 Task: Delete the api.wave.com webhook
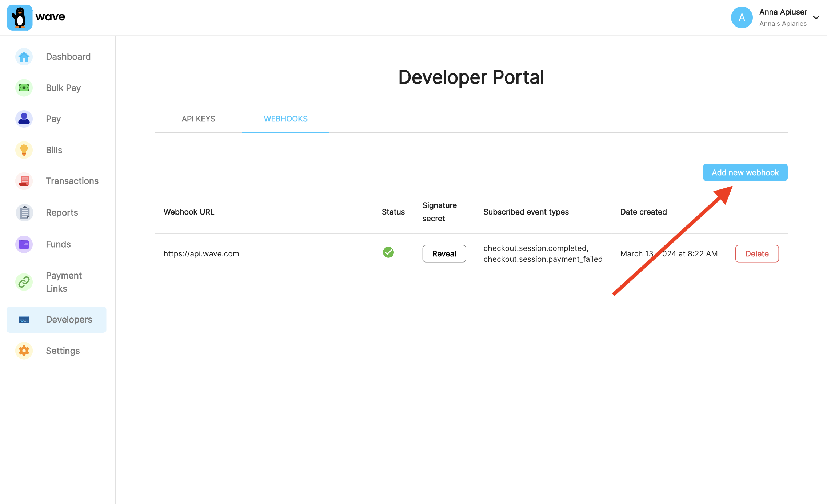click(x=757, y=253)
